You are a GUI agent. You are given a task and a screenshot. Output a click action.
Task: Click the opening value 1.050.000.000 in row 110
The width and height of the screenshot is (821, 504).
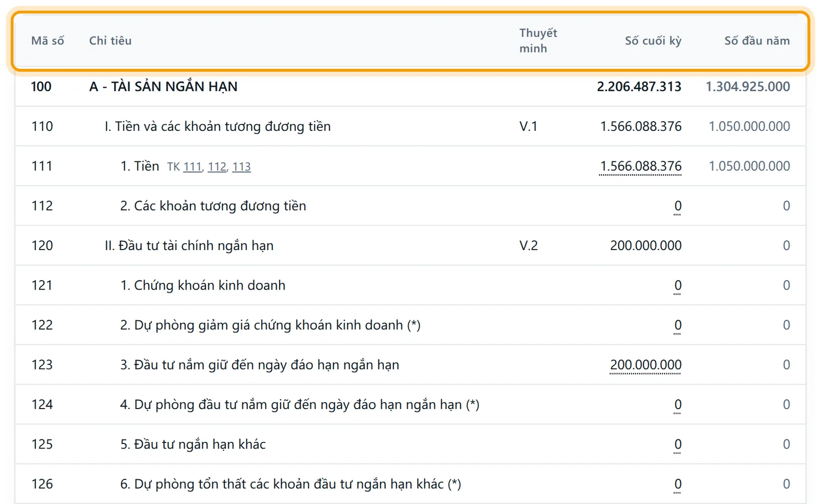(x=749, y=127)
